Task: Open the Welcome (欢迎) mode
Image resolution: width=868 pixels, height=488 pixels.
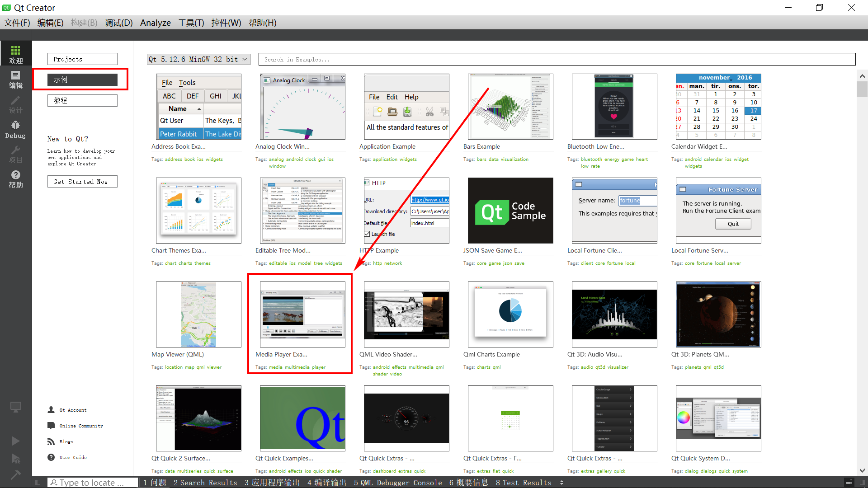Action: point(16,54)
